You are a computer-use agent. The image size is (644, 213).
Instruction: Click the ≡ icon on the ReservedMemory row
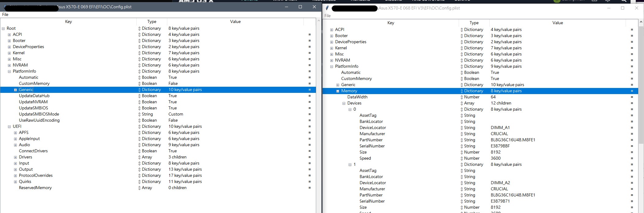click(x=309, y=188)
